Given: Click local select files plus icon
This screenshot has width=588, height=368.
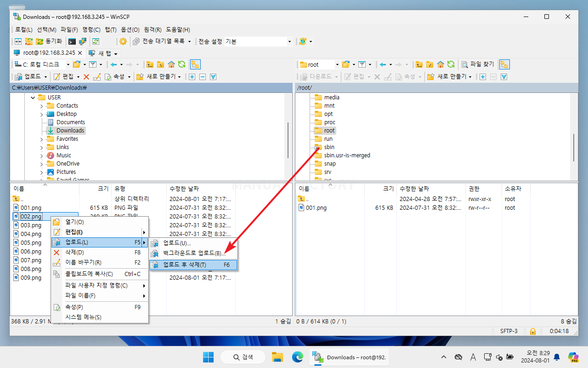Looking at the screenshot, I should (192, 76).
